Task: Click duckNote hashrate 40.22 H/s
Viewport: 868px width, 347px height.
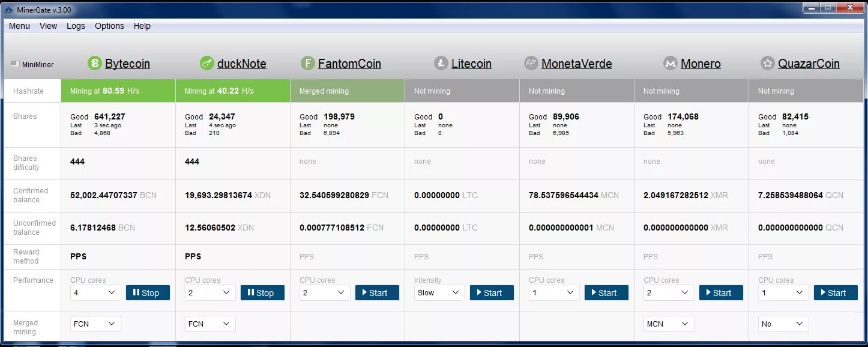Action: (235, 91)
